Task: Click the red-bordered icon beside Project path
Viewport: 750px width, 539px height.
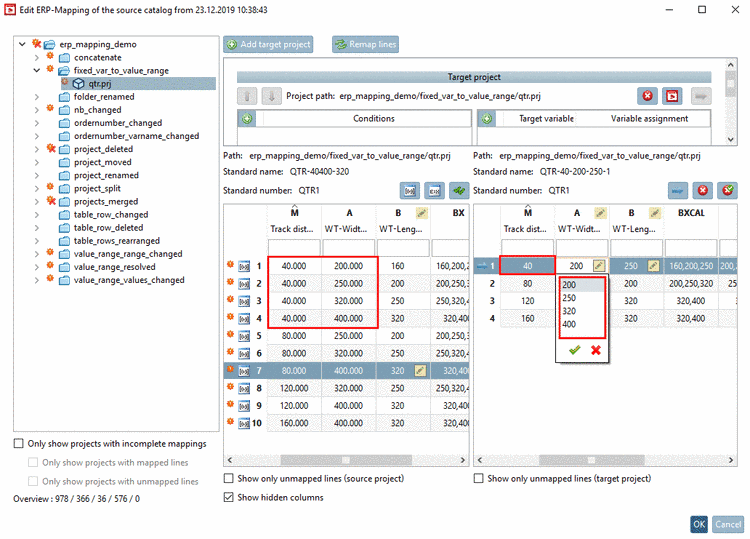Action: coord(672,96)
